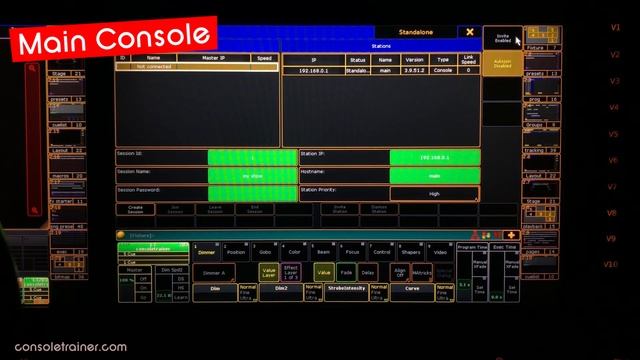Select the Color preset type tab
This screenshot has width=640, height=360.
click(294, 252)
